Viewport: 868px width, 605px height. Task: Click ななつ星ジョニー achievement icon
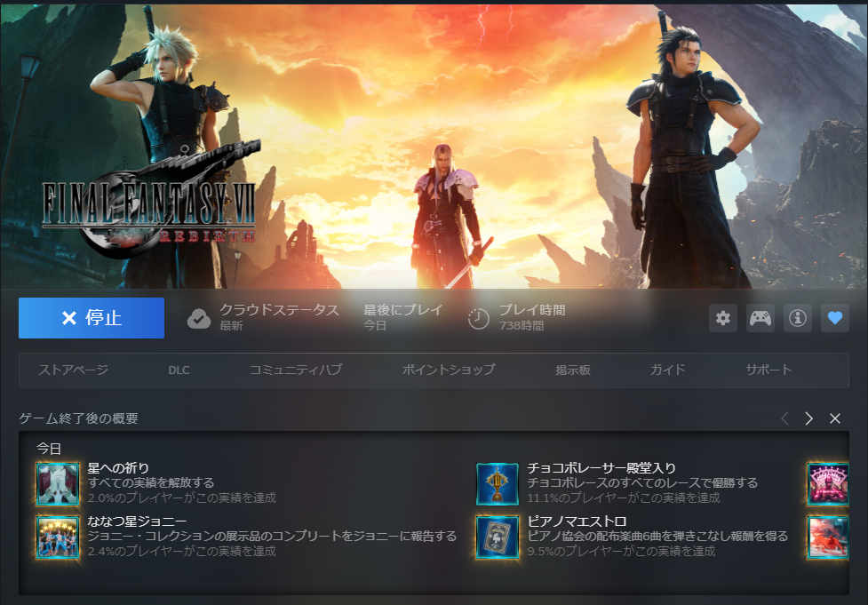tap(58, 537)
